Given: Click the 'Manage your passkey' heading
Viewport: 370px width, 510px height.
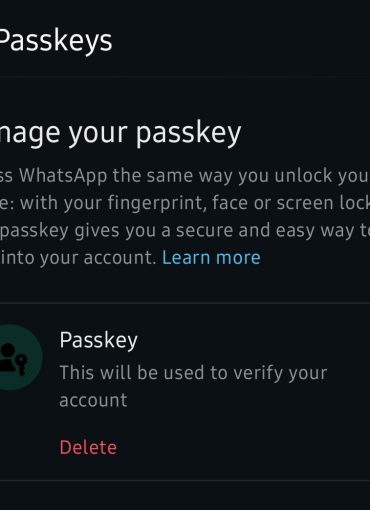Looking at the screenshot, I should 120,133.
